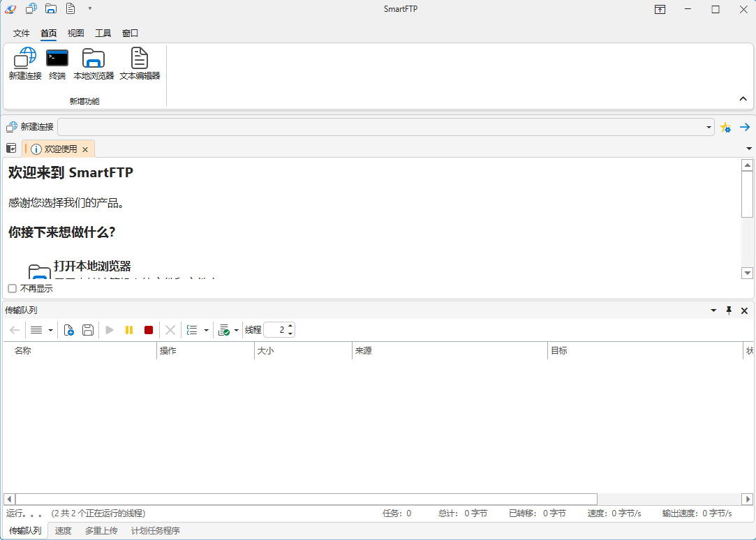Click the 打开本地浏览器 welcome link

coord(93,264)
